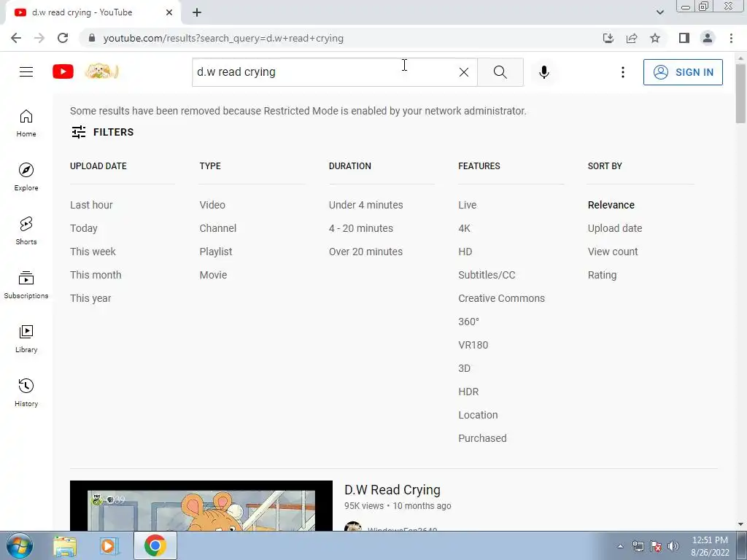The width and height of the screenshot is (747, 560).
Task: Sort results by Rating
Action: point(602,275)
